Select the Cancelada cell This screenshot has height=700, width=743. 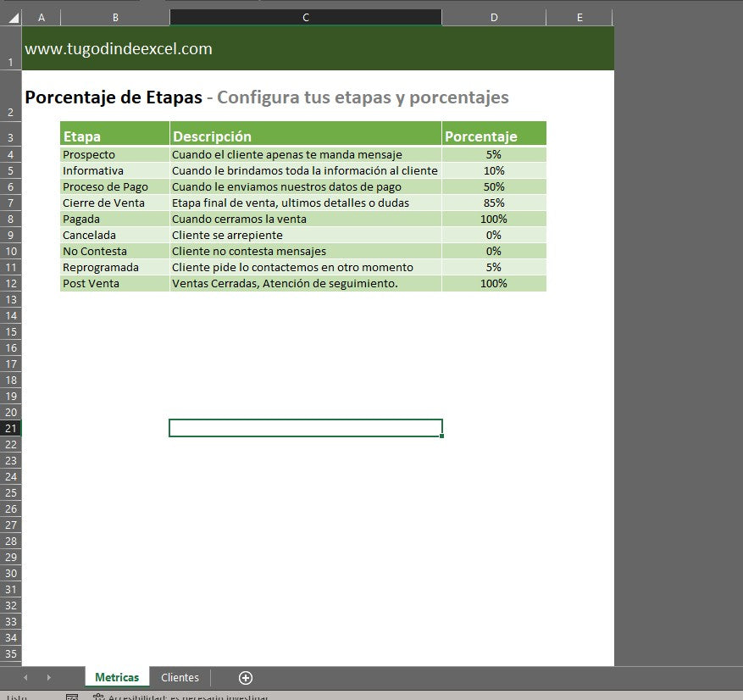pos(114,235)
